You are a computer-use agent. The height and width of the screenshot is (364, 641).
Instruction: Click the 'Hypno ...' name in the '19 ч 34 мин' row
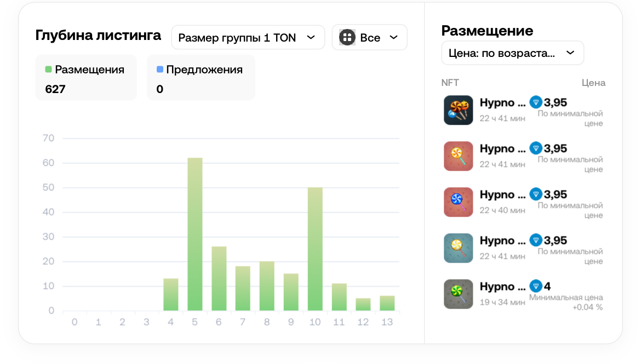click(x=502, y=286)
